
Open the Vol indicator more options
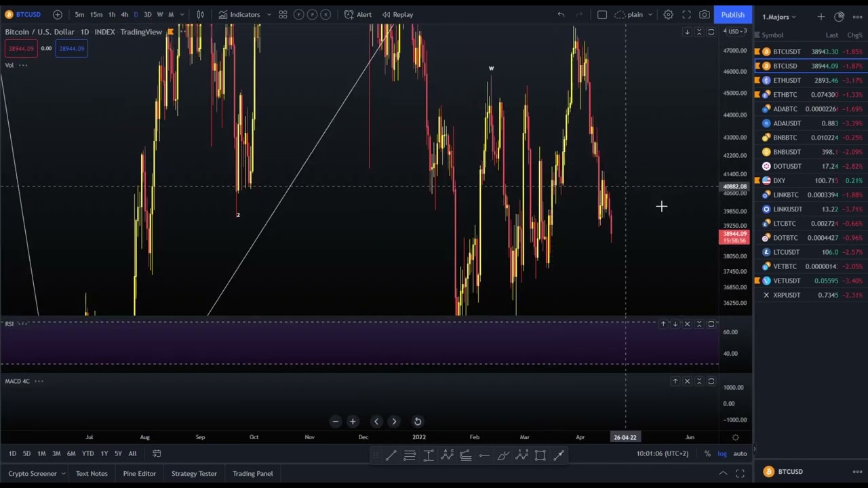coord(23,65)
